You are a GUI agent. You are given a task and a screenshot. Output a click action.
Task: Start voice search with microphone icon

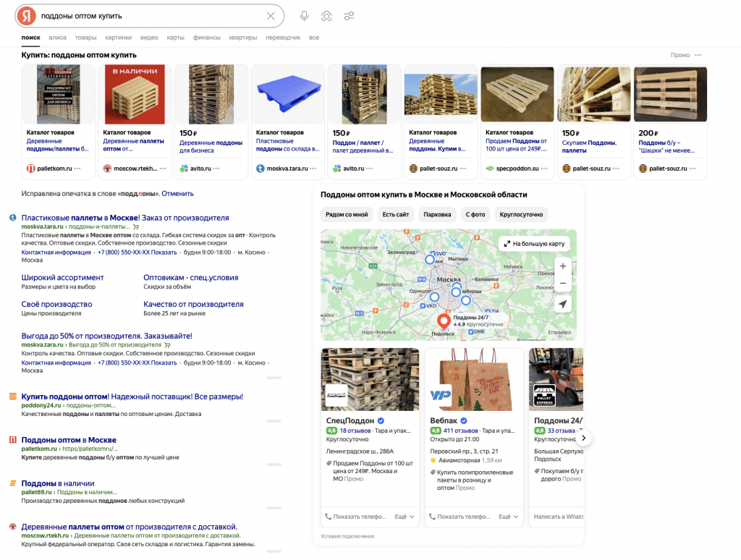[x=304, y=16]
